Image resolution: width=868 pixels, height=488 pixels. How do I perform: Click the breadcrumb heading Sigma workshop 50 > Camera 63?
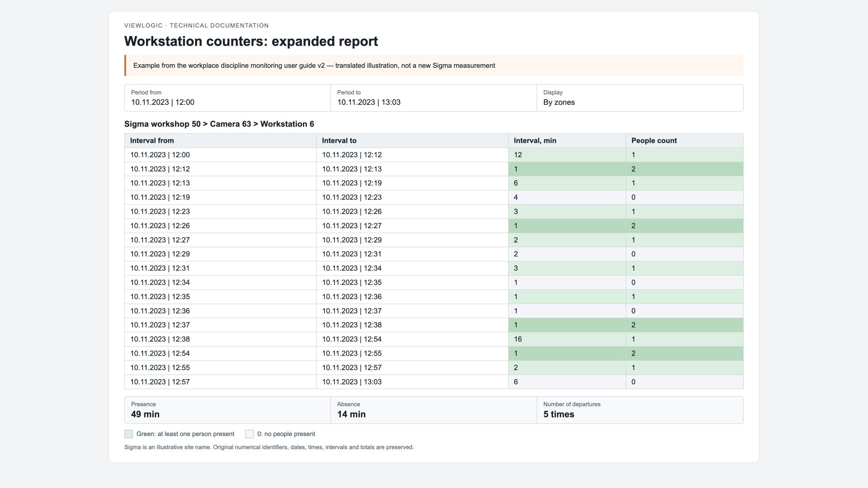188,124
